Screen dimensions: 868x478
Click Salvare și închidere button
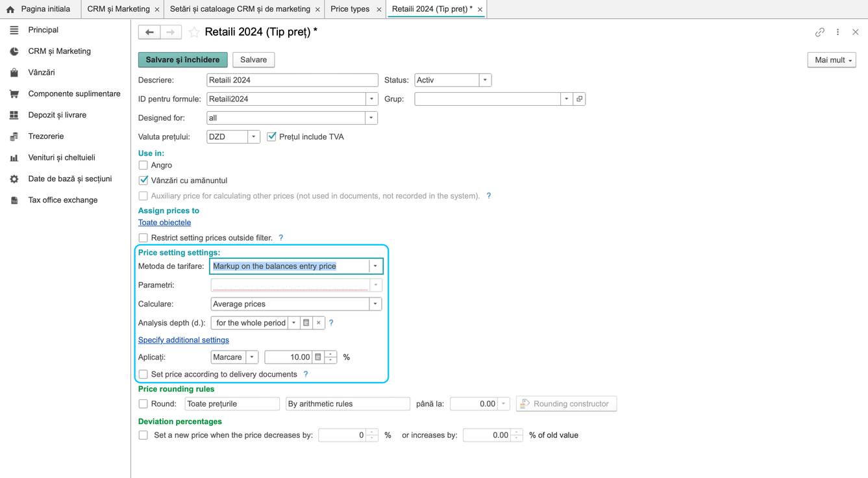pos(183,60)
